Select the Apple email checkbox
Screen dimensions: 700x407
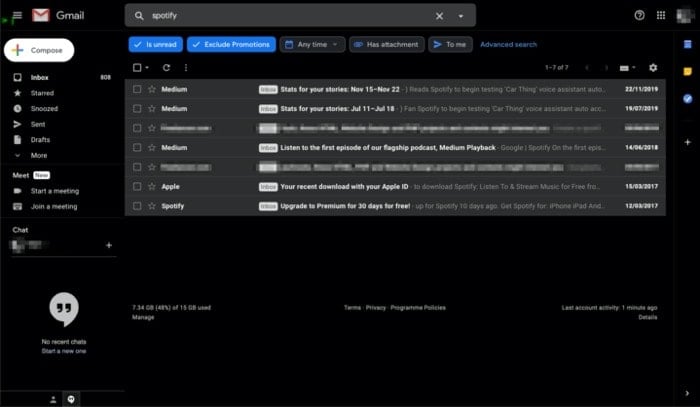(x=137, y=187)
